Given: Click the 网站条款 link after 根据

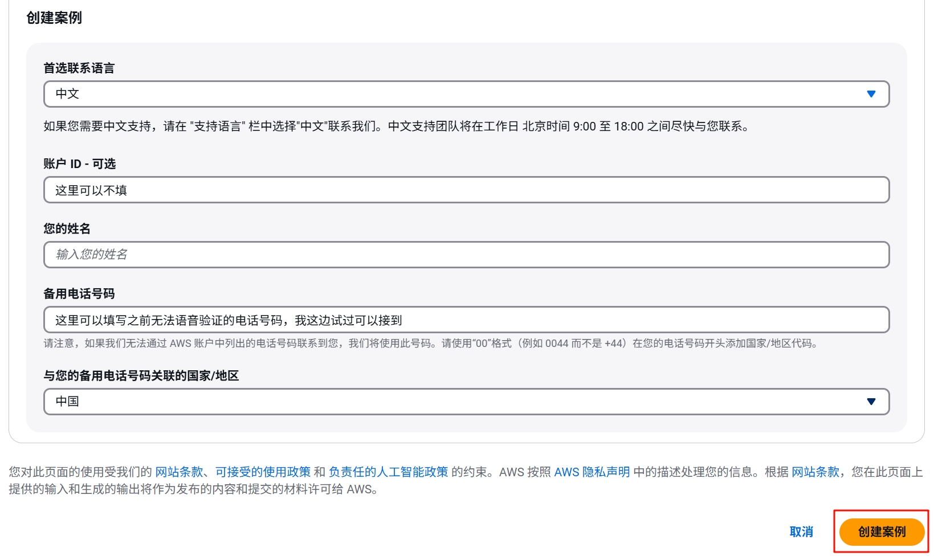Looking at the screenshot, I should click(815, 472).
